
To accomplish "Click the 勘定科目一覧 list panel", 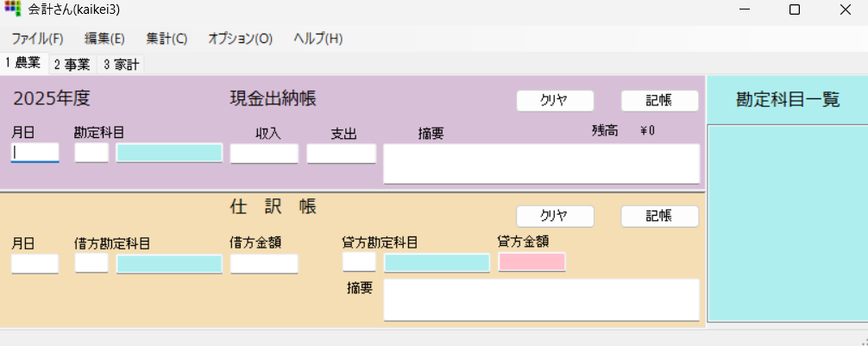I will pos(787,224).
